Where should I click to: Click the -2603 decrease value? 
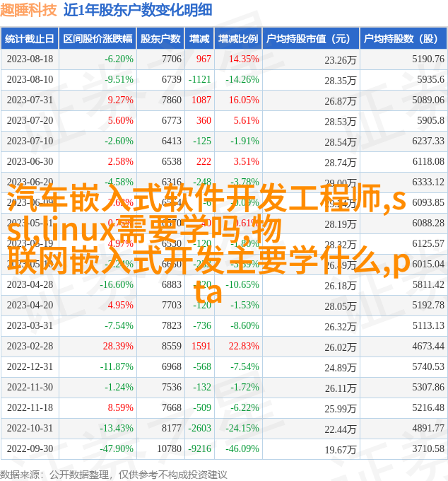(x=199, y=429)
